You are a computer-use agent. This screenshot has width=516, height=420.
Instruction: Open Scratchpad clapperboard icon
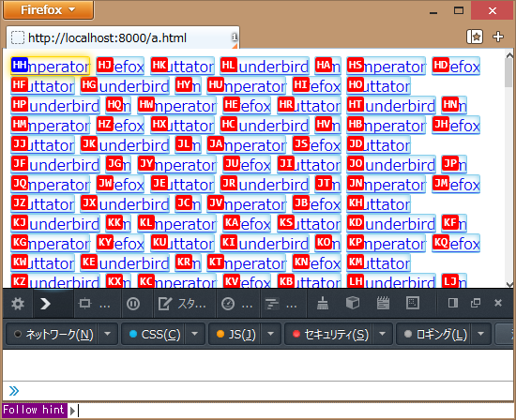[x=383, y=303]
